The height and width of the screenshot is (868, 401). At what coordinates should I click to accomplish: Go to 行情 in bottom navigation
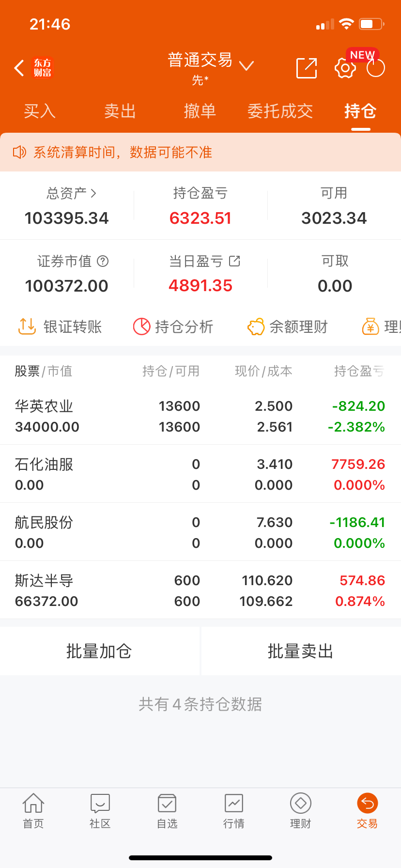click(x=234, y=810)
